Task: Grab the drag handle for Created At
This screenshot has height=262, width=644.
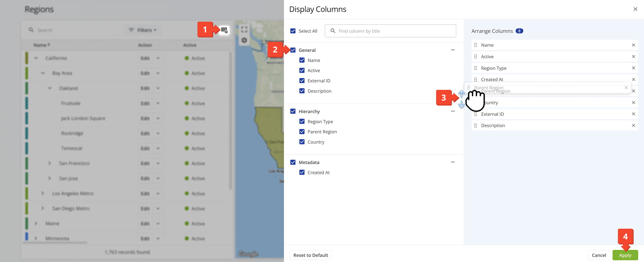Action: click(x=475, y=79)
